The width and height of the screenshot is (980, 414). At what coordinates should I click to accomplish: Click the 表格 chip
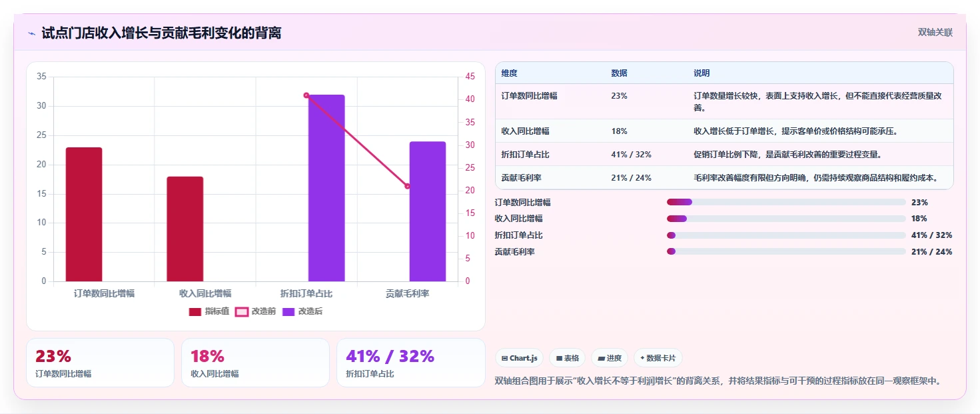point(568,358)
